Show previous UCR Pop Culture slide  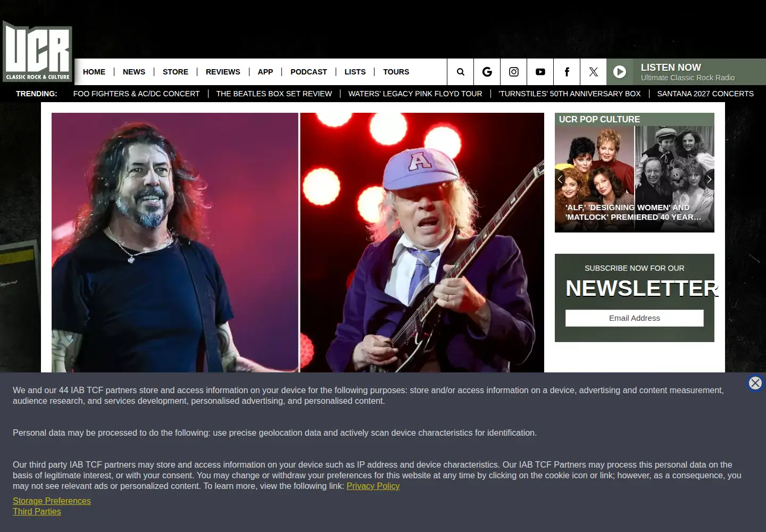(x=560, y=179)
